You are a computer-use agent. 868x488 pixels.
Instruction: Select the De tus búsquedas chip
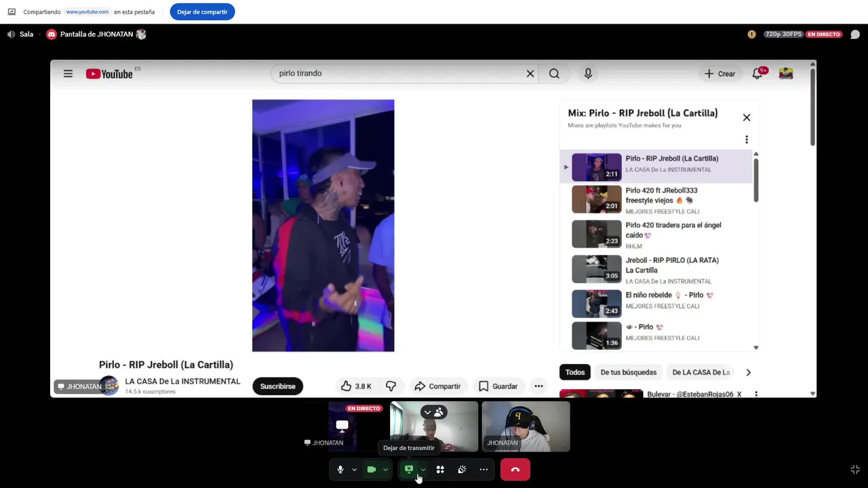click(629, 372)
